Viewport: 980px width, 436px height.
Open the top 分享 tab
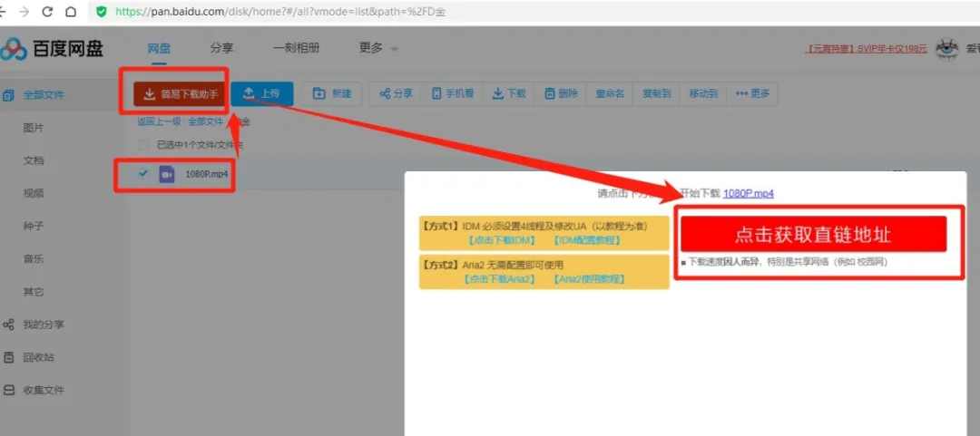222,49
